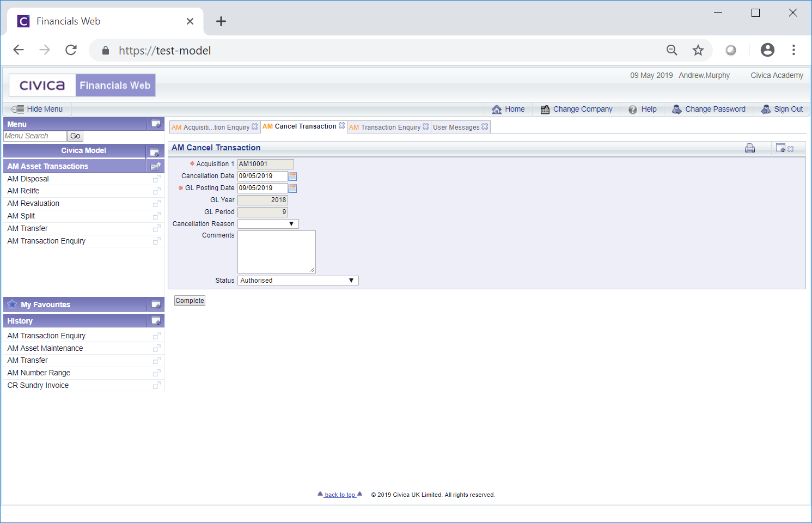Open AM Relife in a new window icon
812x523 pixels.
pyautogui.click(x=157, y=191)
